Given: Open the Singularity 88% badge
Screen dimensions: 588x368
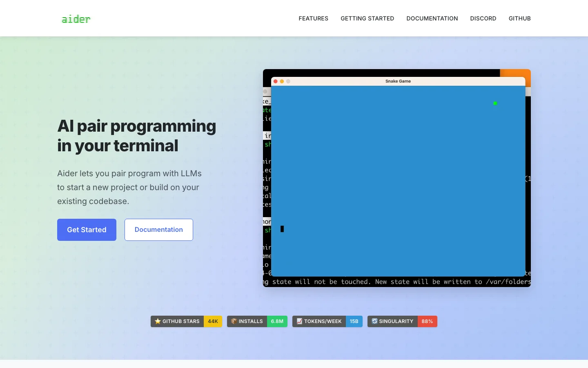Looking at the screenshot, I should (x=402, y=321).
